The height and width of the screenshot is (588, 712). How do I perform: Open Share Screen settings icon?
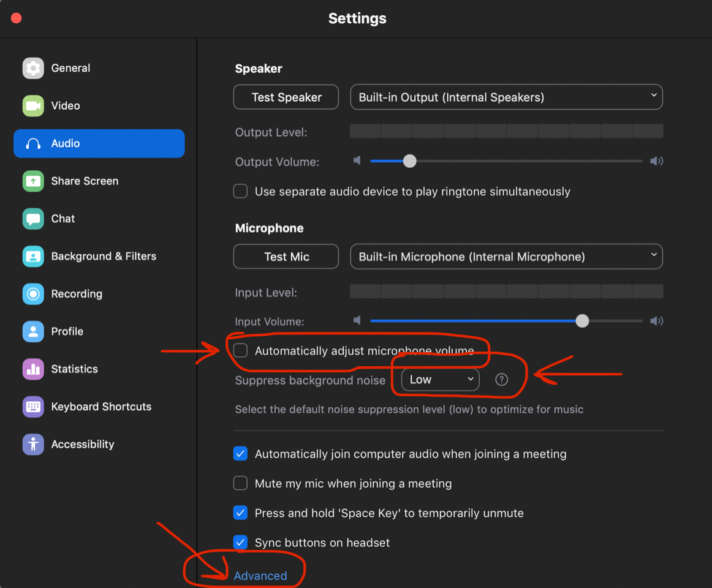coord(33,181)
